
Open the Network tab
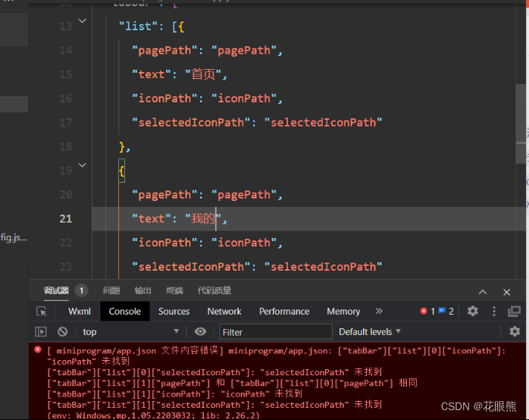click(x=224, y=311)
